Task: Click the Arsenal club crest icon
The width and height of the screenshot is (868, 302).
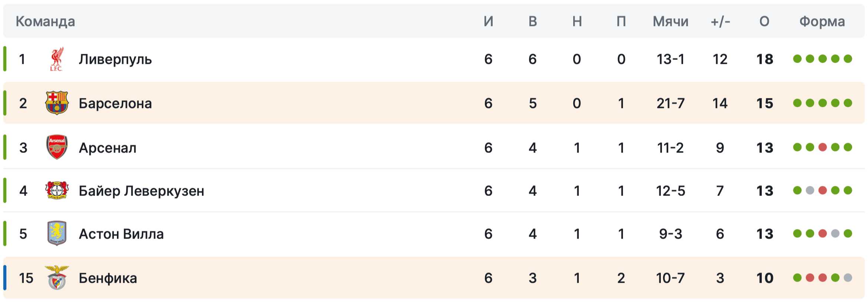Action: 57,147
